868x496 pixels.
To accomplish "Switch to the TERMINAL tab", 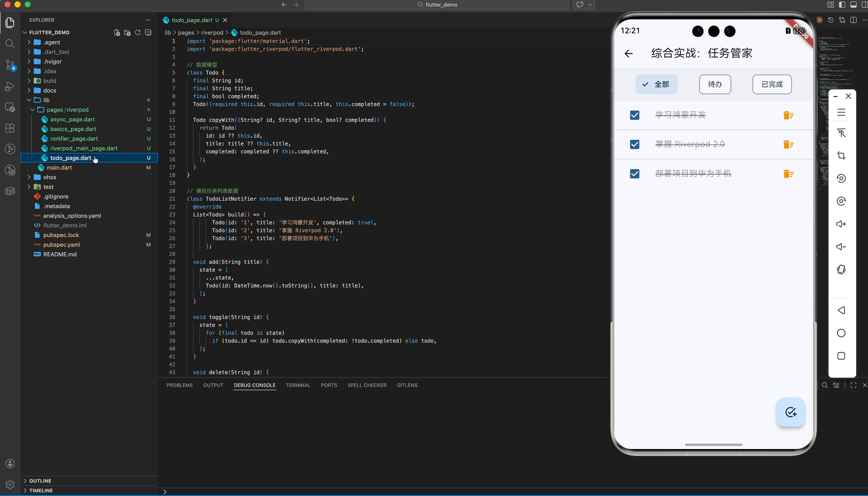I will pyautogui.click(x=298, y=385).
